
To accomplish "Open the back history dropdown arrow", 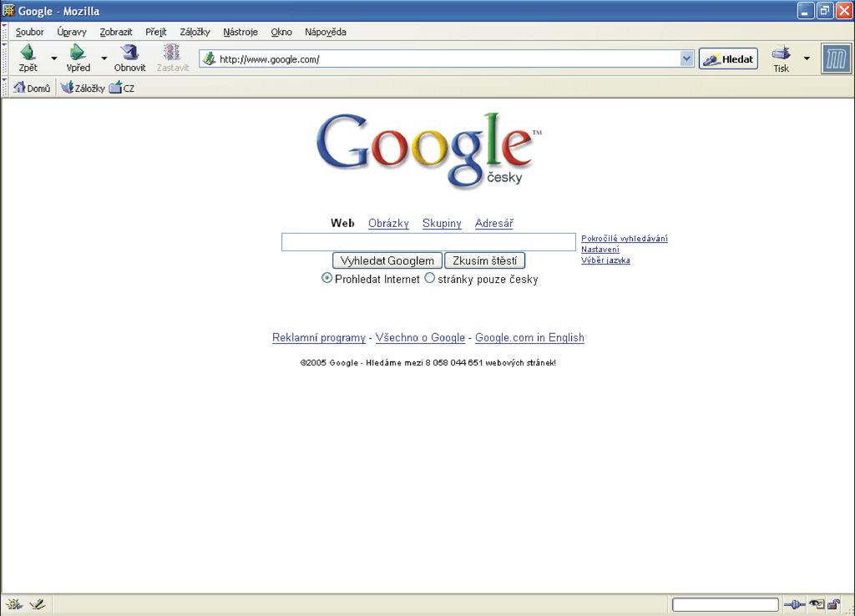I will coord(54,58).
